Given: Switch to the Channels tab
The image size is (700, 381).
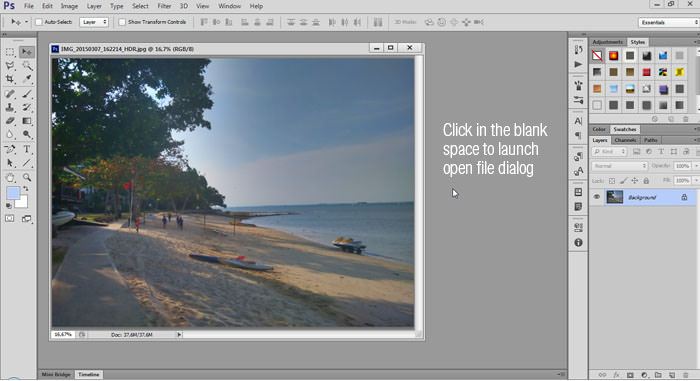Looking at the screenshot, I should coord(625,140).
